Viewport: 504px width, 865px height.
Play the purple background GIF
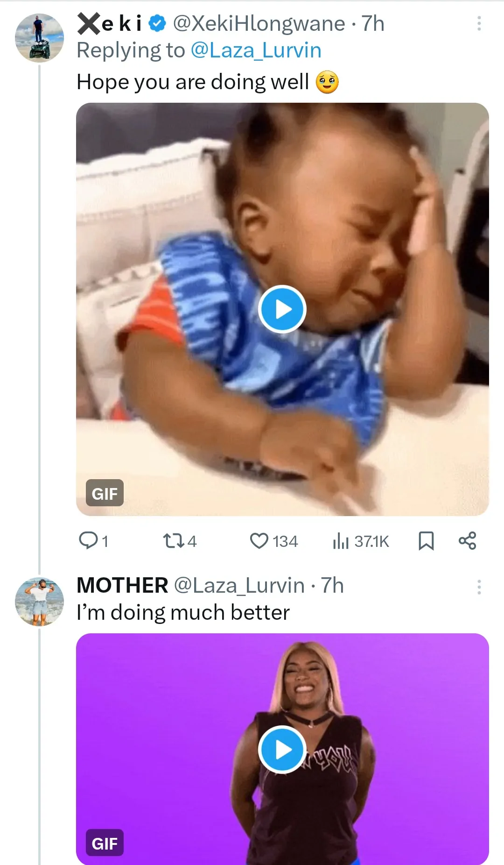point(282,750)
